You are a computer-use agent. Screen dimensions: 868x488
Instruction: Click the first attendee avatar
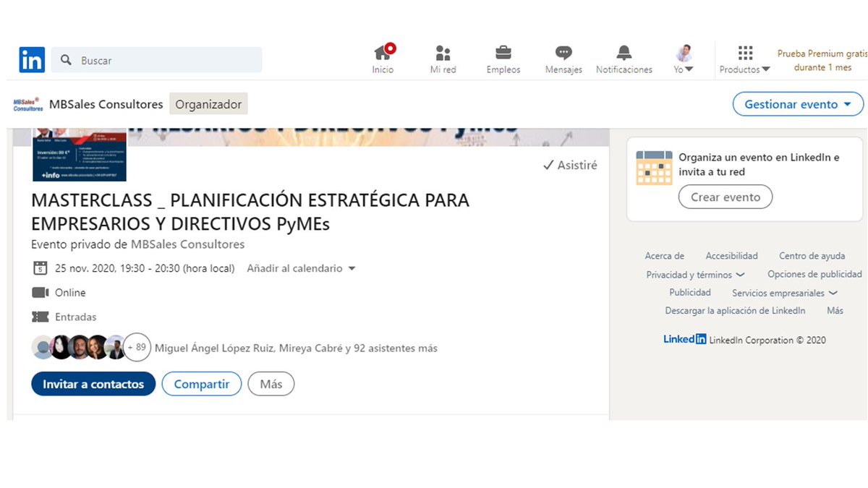[43, 347]
